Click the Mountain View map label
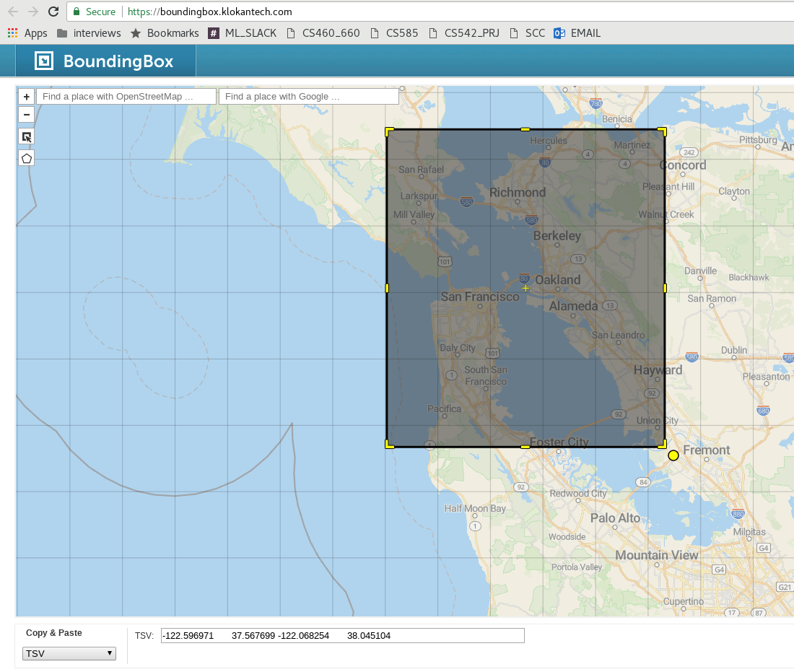 (x=657, y=555)
